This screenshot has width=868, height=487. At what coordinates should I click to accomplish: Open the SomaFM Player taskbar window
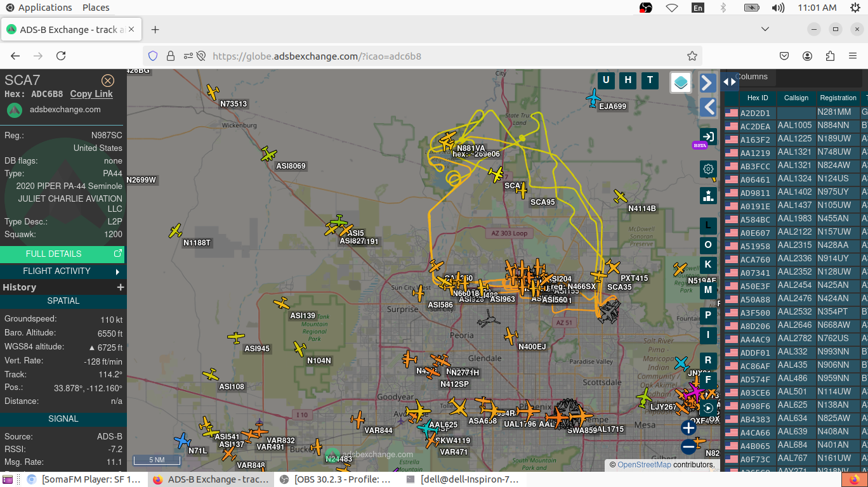pyautogui.click(x=84, y=479)
